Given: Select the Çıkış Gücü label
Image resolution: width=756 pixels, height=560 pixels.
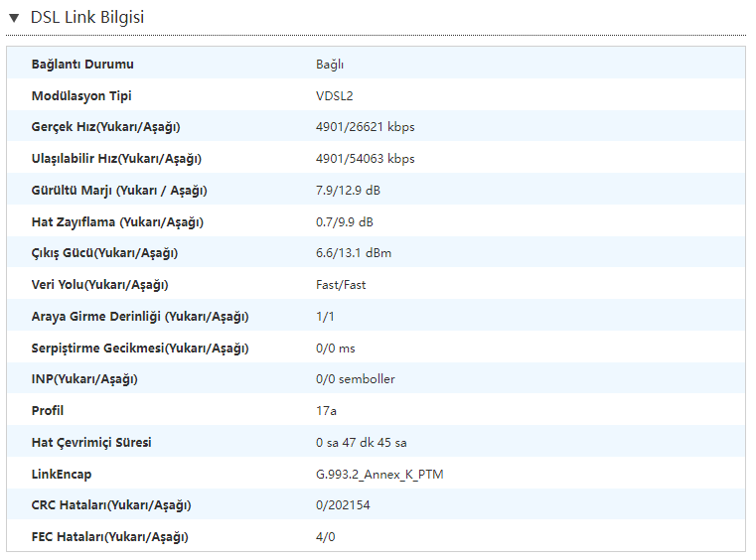Looking at the screenshot, I should point(104,253).
